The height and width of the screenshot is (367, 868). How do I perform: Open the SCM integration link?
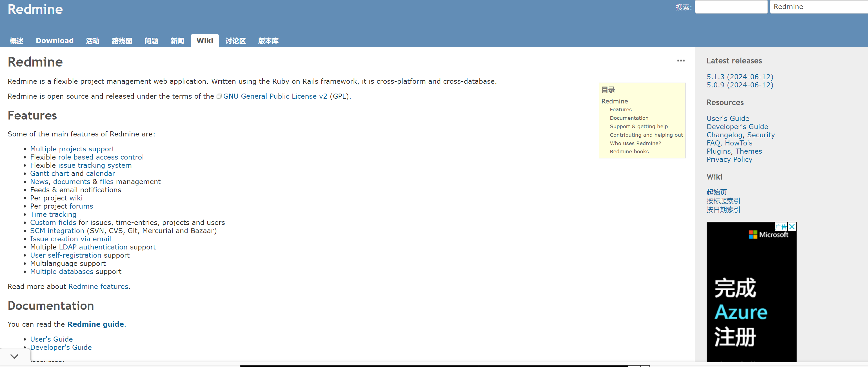57,230
